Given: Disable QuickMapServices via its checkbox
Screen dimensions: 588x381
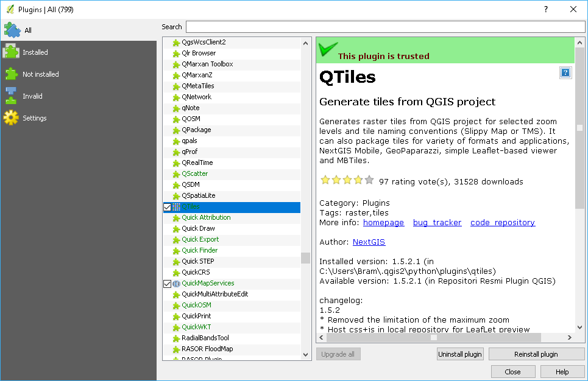Looking at the screenshot, I should [x=166, y=283].
